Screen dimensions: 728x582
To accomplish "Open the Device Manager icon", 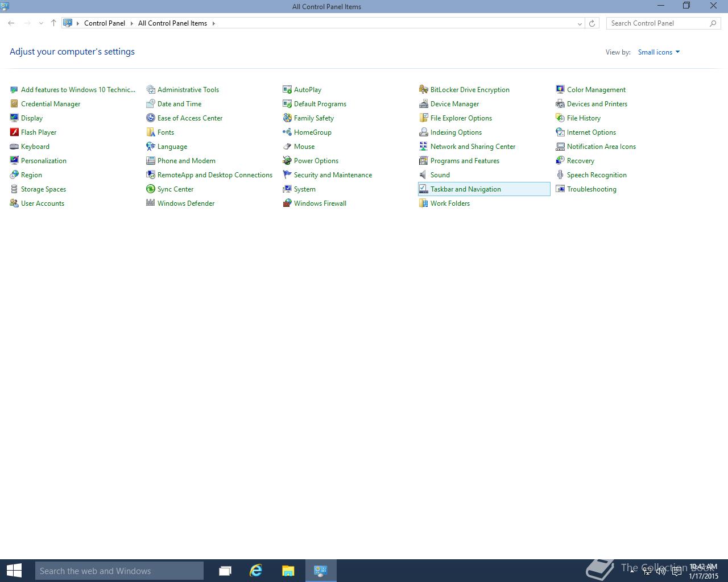I will pyautogui.click(x=424, y=103).
